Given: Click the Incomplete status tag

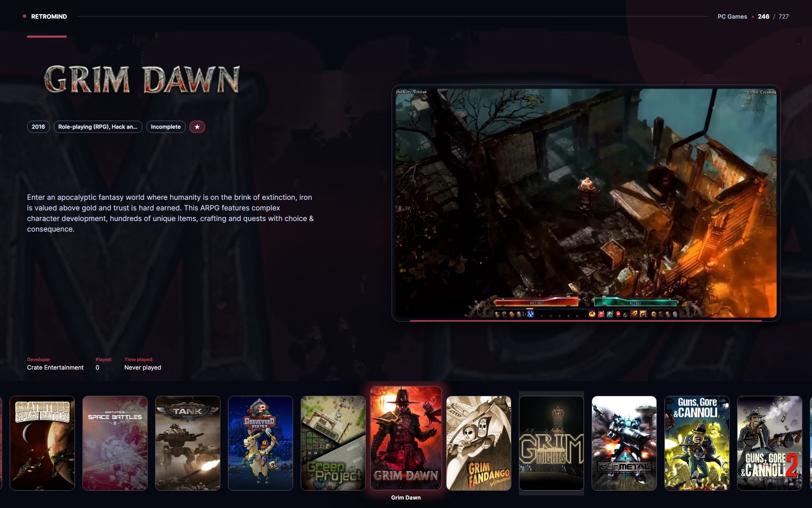Looking at the screenshot, I should point(166,127).
